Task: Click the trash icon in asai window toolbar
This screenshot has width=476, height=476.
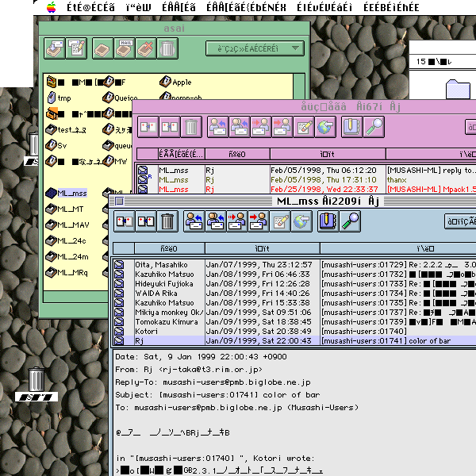Action: [x=167, y=49]
